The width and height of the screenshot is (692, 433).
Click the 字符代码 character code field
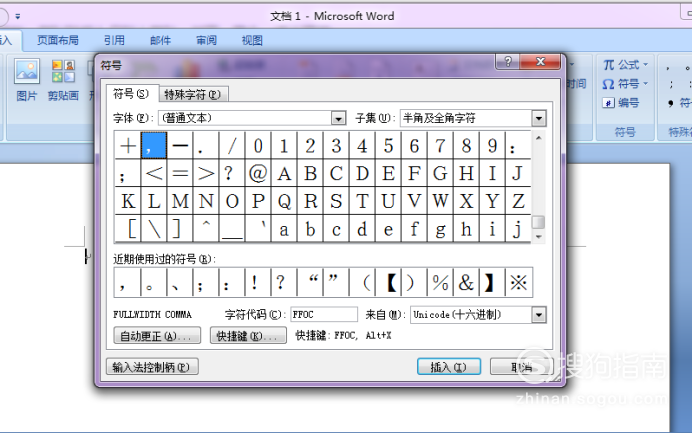point(323,314)
